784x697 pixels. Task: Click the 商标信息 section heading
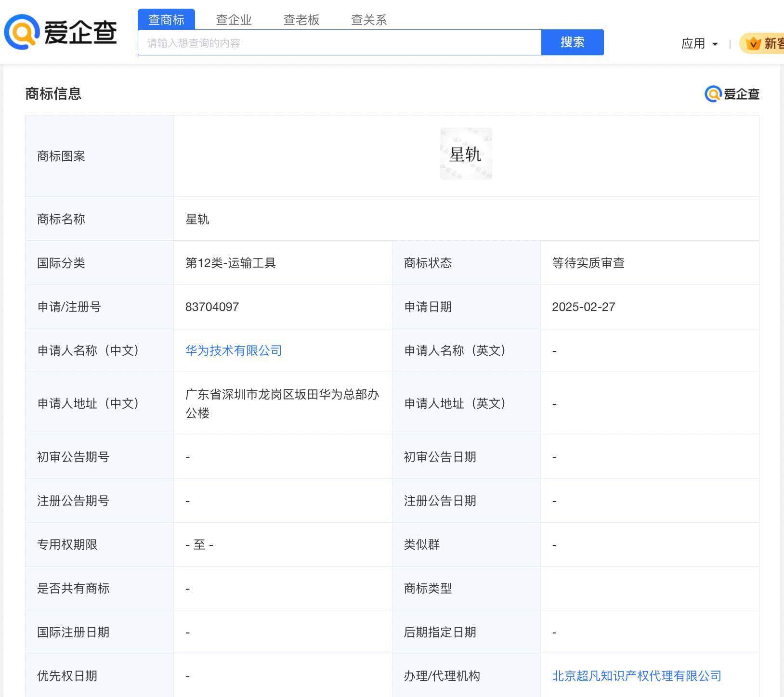[x=53, y=94]
